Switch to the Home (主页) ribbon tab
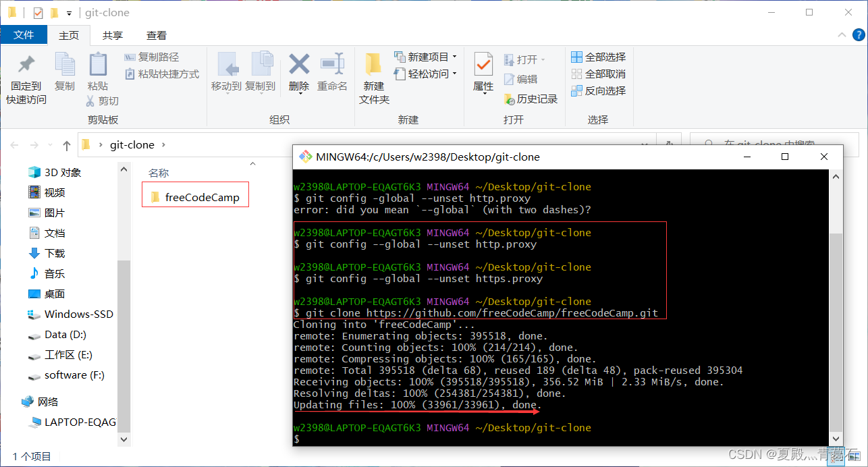The height and width of the screenshot is (467, 868). (69, 35)
